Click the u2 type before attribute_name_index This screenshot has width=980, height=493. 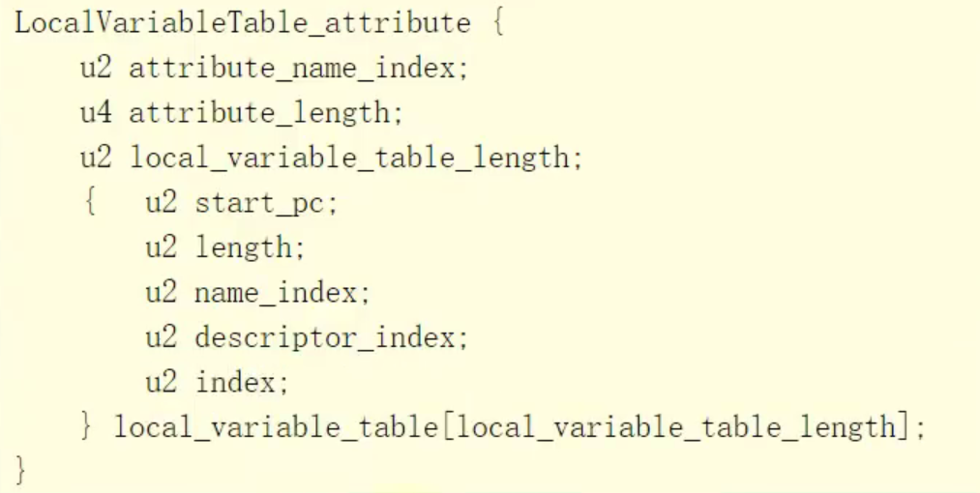click(x=96, y=68)
